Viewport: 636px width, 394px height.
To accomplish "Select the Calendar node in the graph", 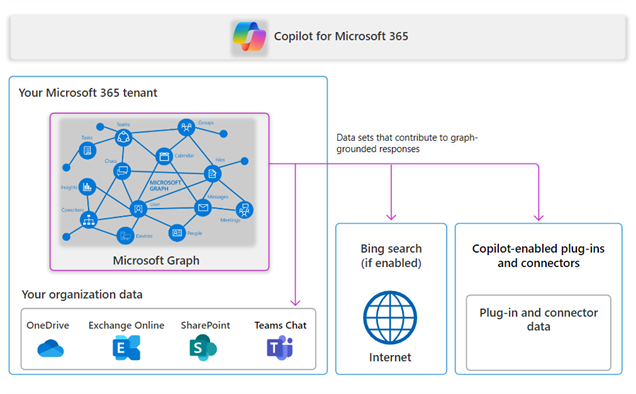I will [164, 156].
